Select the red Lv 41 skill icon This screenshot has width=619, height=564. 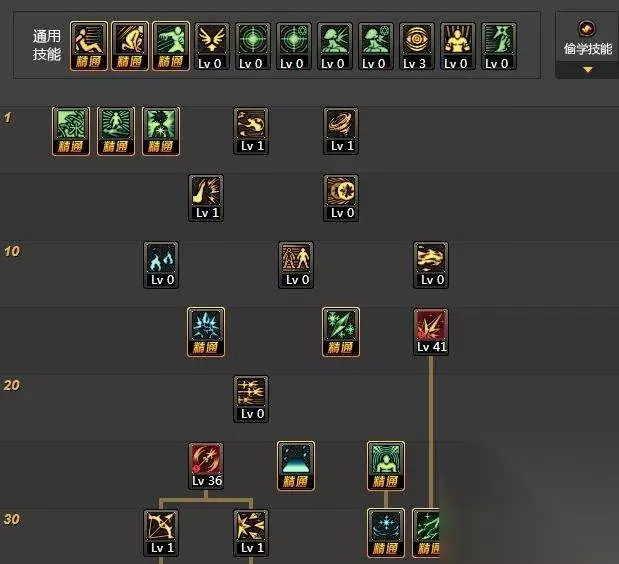click(x=431, y=332)
